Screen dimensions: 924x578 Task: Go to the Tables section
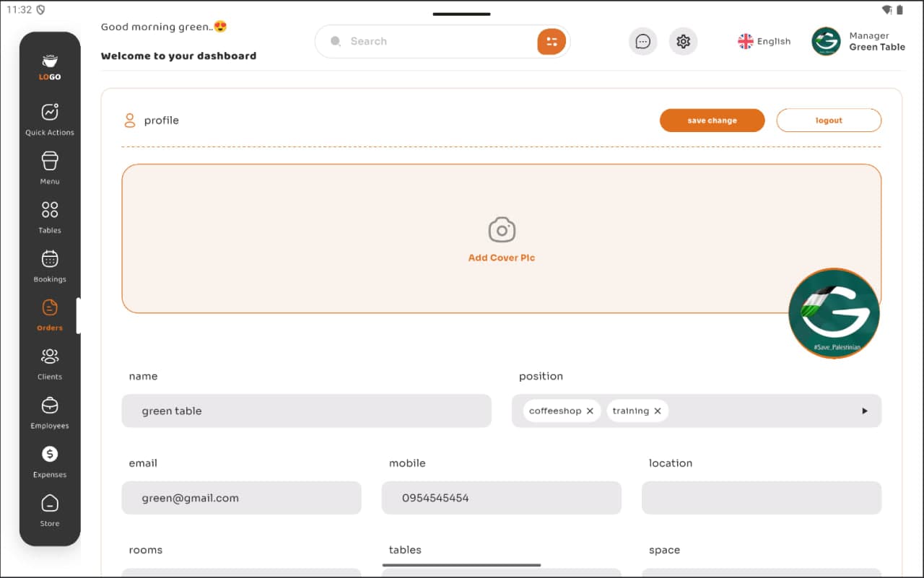click(x=50, y=216)
